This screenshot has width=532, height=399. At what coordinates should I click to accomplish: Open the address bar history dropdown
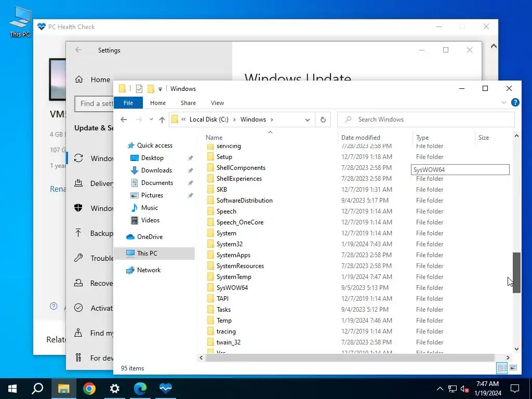point(308,120)
